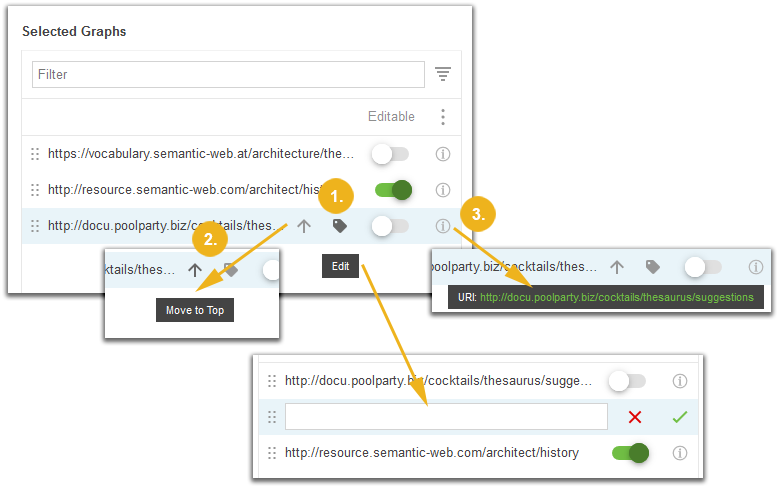Screen dimensions: 780x489
Task: Enable Editable toggle for the architecture thesaurus graph
Action: (390, 154)
